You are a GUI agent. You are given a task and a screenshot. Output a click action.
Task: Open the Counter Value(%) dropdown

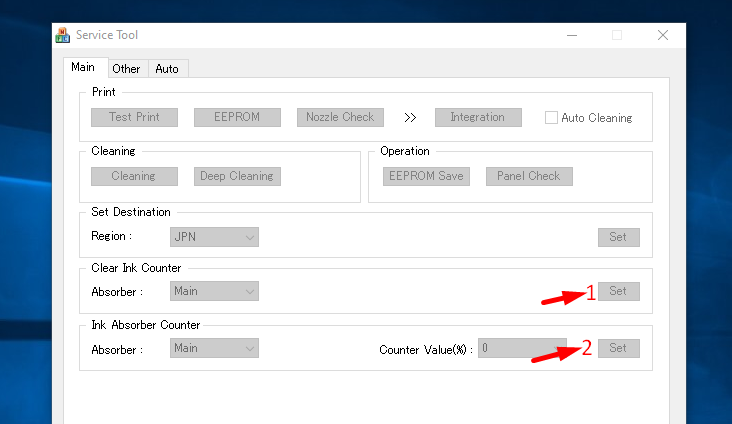[x=522, y=348]
